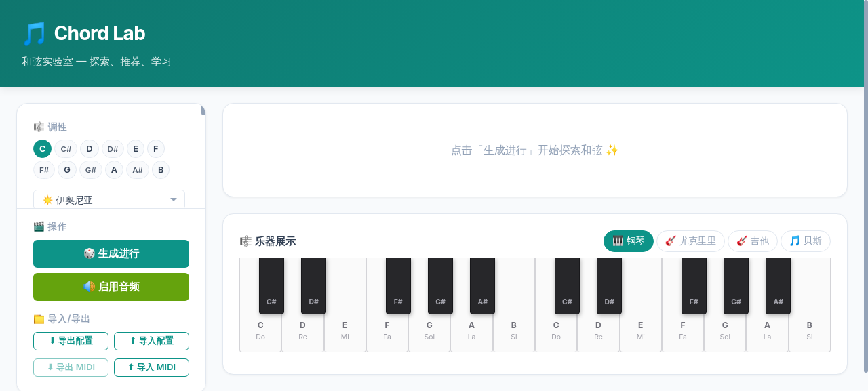Click the Chord Lab music note logo
This screenshot has width=868, height=391.
pyautogui.click(x=34, y=33)
